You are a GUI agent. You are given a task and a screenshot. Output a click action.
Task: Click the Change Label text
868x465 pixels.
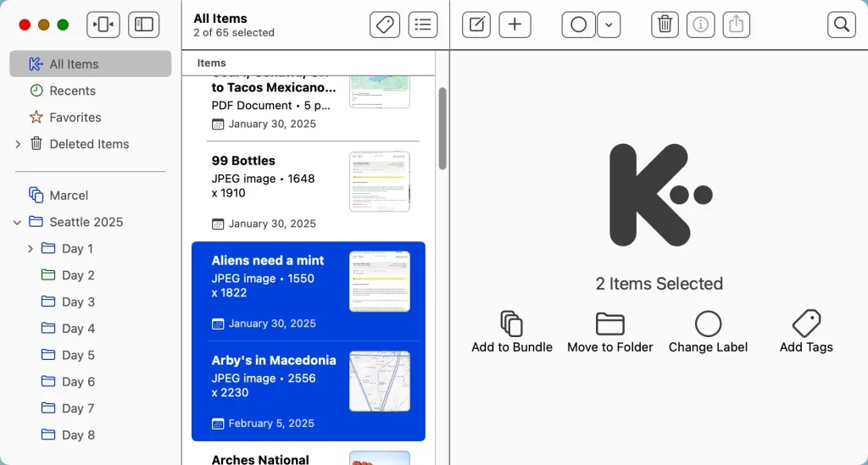tap(708, 347)
